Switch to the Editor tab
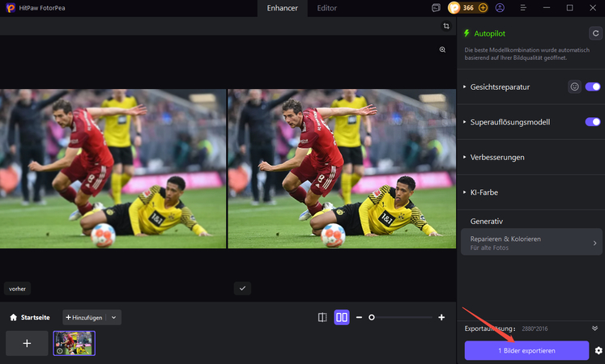This screenshot has width=605, height=364. click(327, 8)
